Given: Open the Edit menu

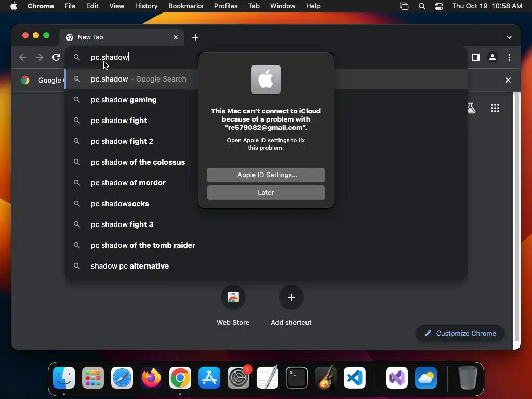Looking at the screenshot, I should tap(92, 6).
